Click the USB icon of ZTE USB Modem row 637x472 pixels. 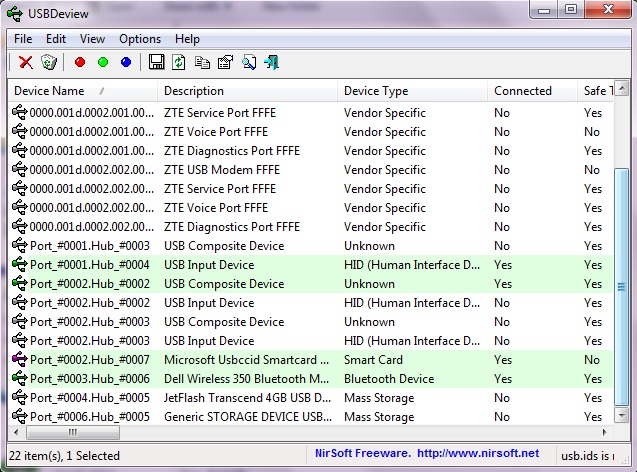[x=20, y=169]
